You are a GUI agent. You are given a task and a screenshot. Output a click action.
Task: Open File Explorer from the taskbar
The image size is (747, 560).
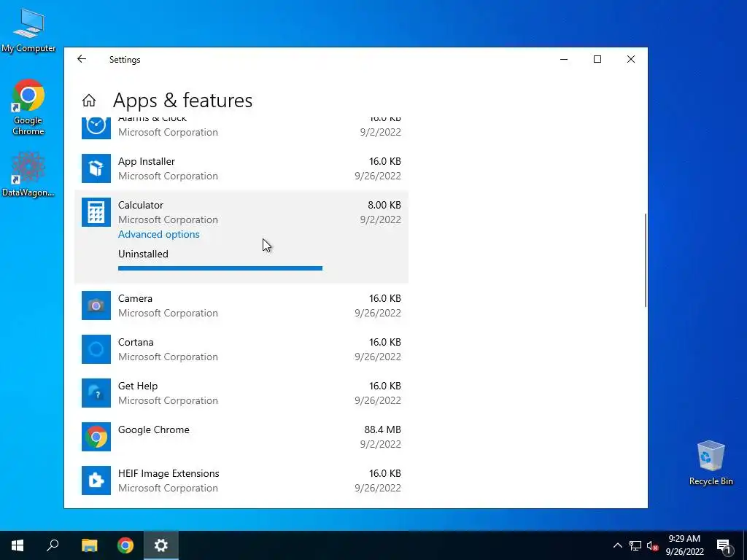click(x=89, y=545)
